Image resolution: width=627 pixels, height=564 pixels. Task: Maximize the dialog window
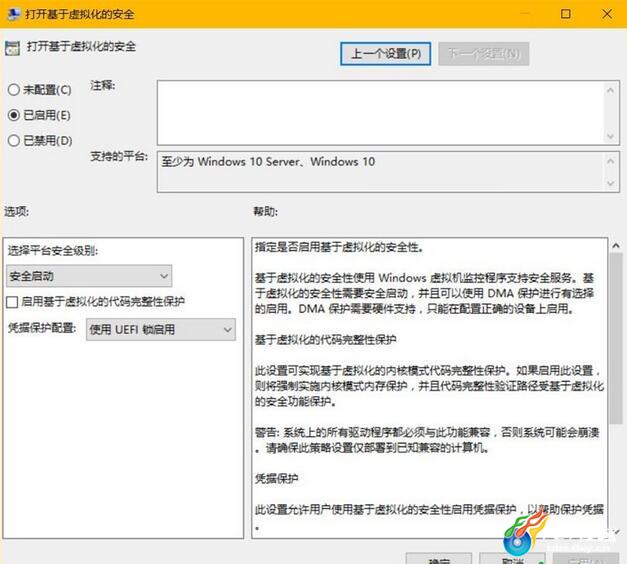click(565, 14)
